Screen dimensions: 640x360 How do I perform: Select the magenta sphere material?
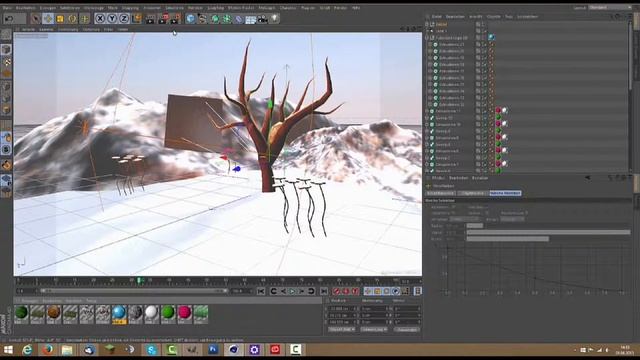pos(184,313)
